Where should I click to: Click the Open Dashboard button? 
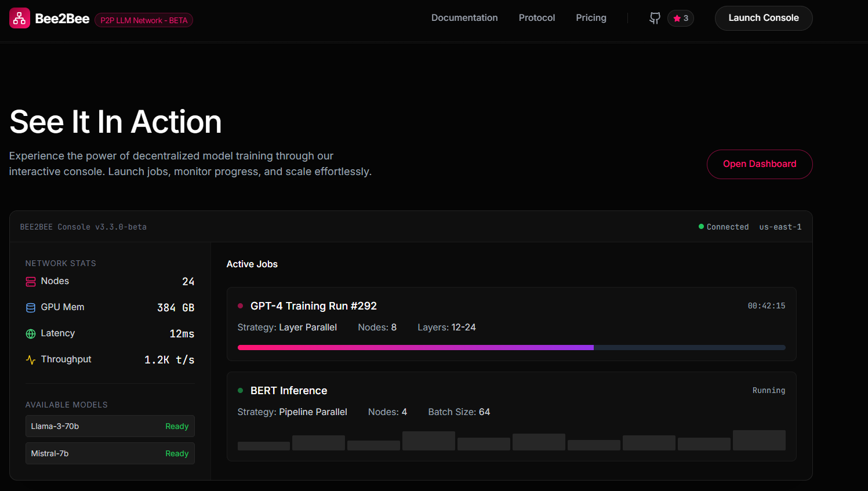[760, 164]
